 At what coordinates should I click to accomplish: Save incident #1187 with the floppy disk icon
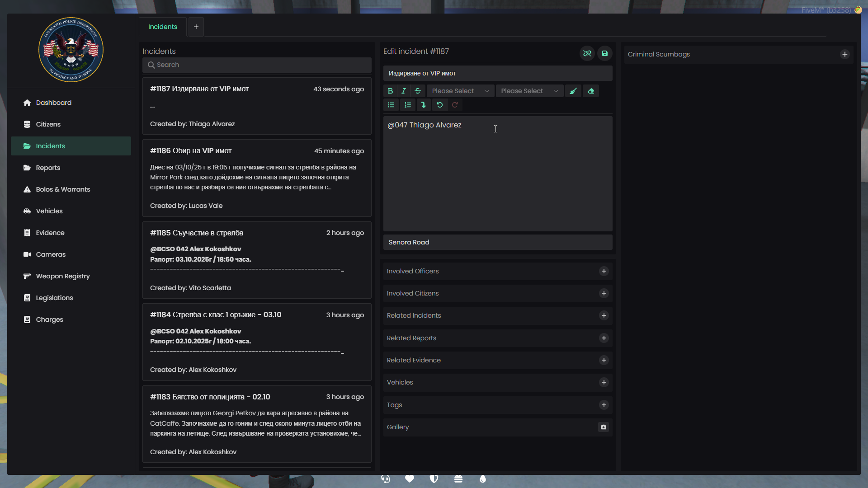point(604,53)
